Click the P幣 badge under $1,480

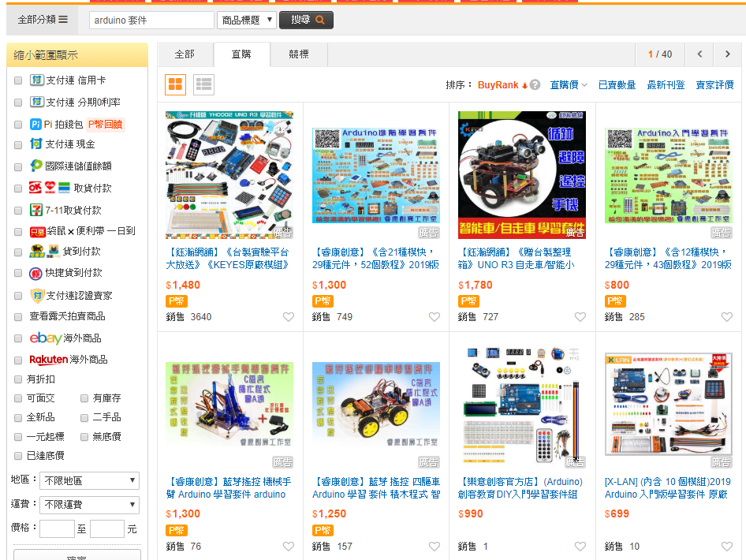[x=177, y=301]
